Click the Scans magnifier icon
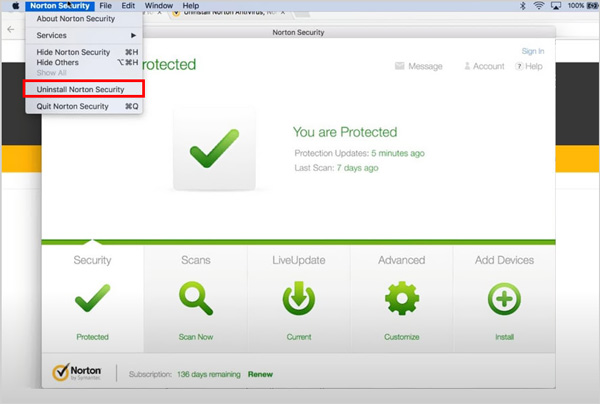Image resolution: width=600 pixels, height=404 pixels. pos(196,298)
